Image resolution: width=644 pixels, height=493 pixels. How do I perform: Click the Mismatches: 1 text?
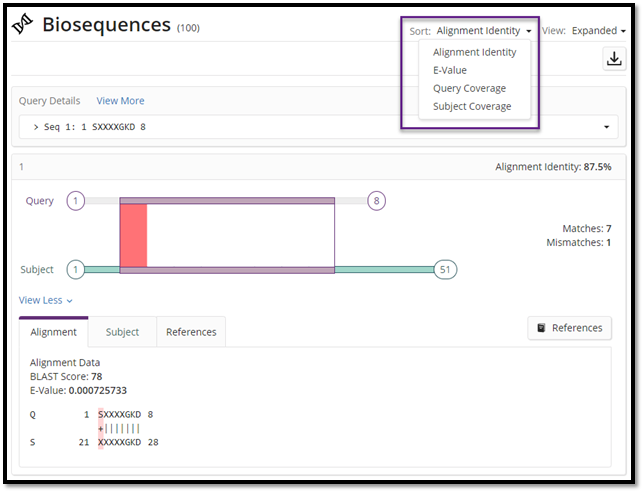click(x=578, y=242)
